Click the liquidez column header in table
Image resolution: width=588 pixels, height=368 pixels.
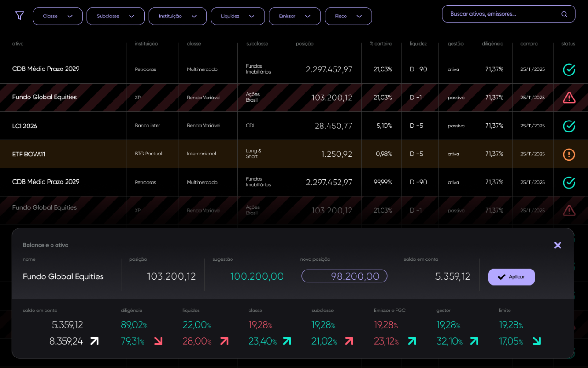[418, 44]
